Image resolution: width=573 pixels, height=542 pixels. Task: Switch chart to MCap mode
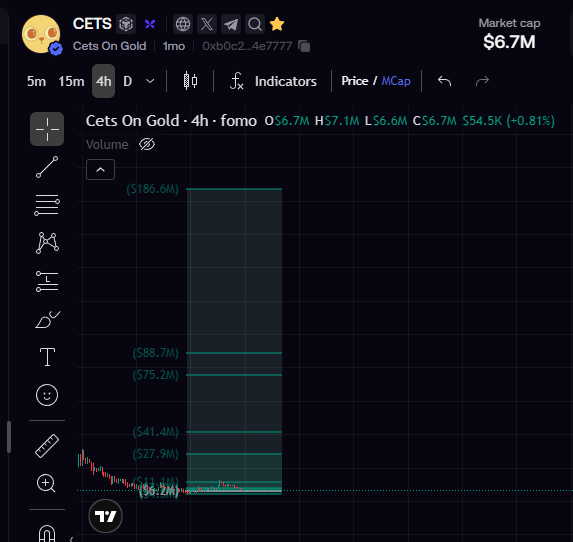pyautogui.click(x=396, y=81)
